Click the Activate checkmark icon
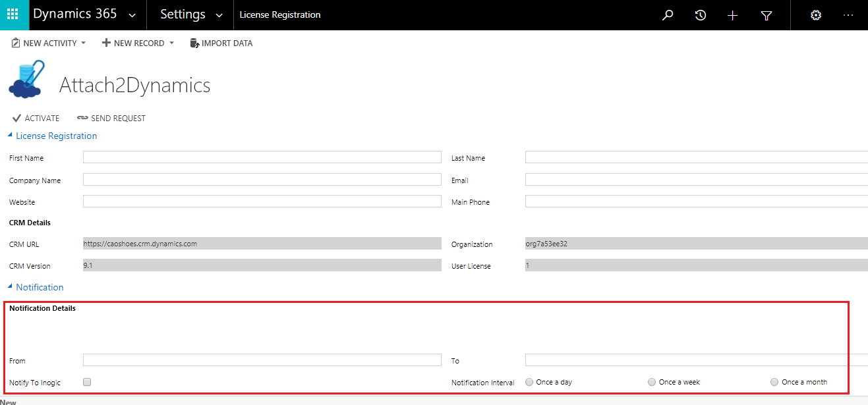Viewport: 868px width, 405px height. click(16, 119)
